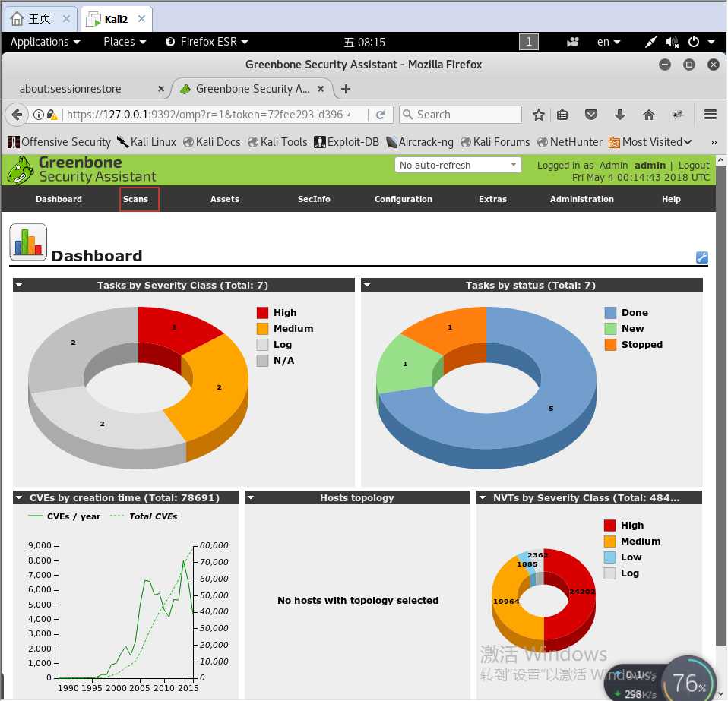
Task: Open Kali Linux bookmark
Action: (147, 142)
